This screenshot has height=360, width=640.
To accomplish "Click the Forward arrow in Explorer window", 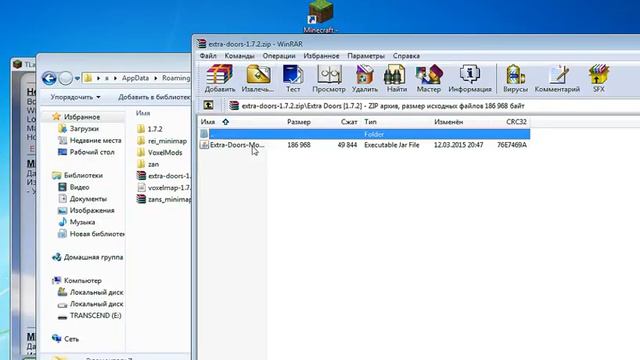I will click(x=65, y=78).
